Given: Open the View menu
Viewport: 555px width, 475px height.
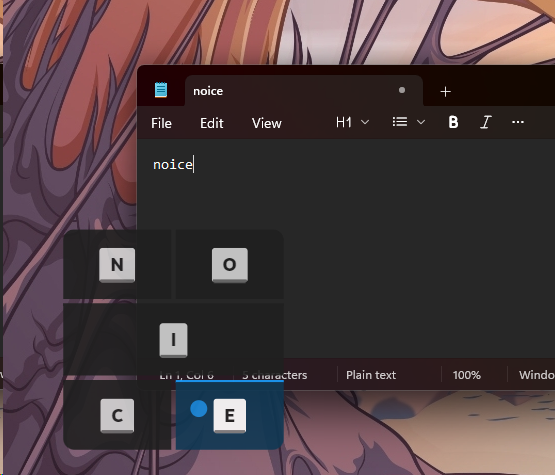Looking at the screenshot, I should click(x=267, y=123).
